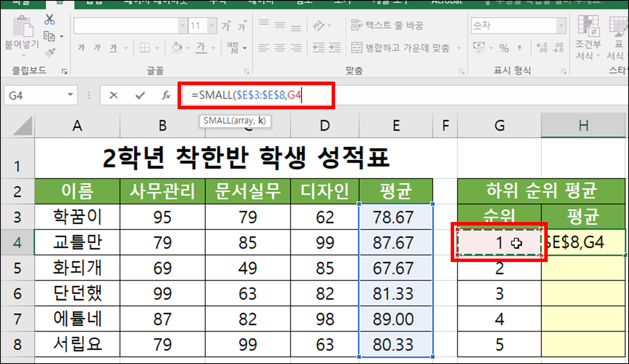The width and height of the screenshot is (629, 364).
Task: Open Format as Table (표 서식)
Action: pyautogui.click(x=617, y=38)
